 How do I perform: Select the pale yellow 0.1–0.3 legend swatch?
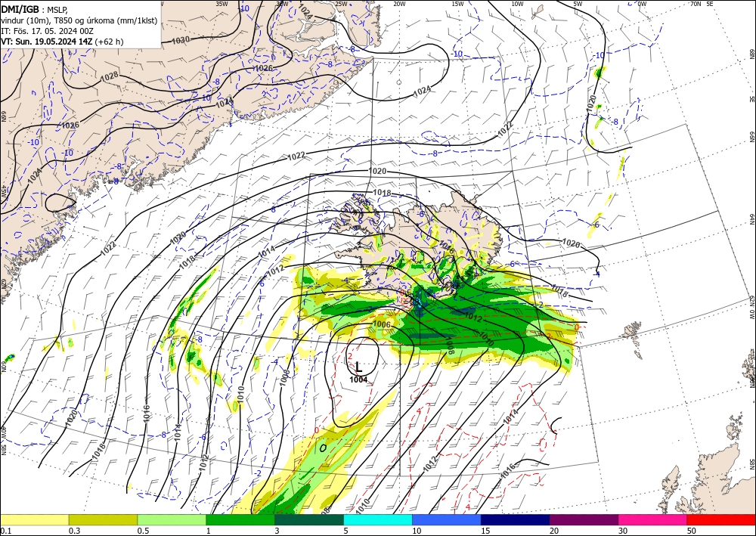coord(34,519)
